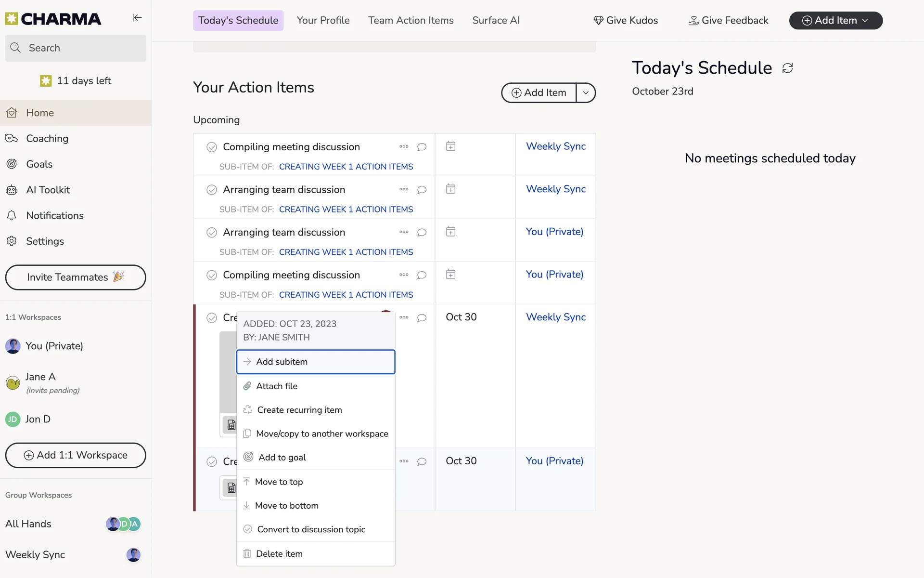This screenshot has height=578, width=924.
Task: Open three-dot menu on last private item
Action: click(404, 461)
